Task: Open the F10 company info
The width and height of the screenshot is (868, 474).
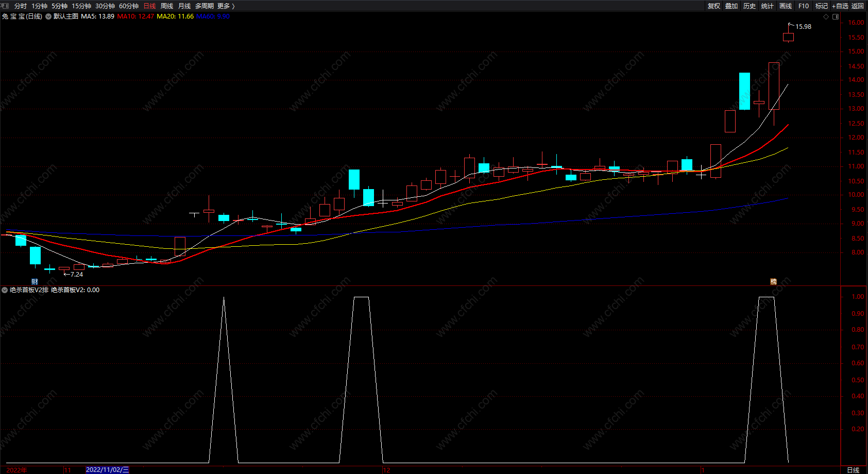Action: click(x=804, y=6)
